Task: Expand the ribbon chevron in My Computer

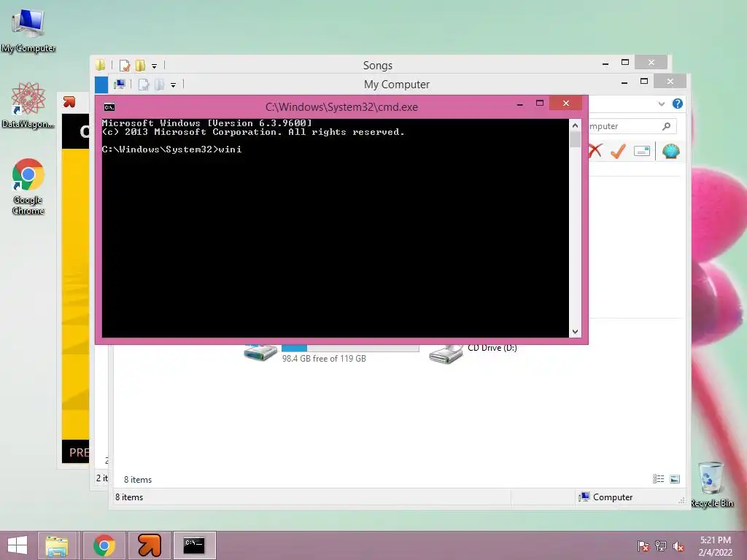Action: click(661, 104)
